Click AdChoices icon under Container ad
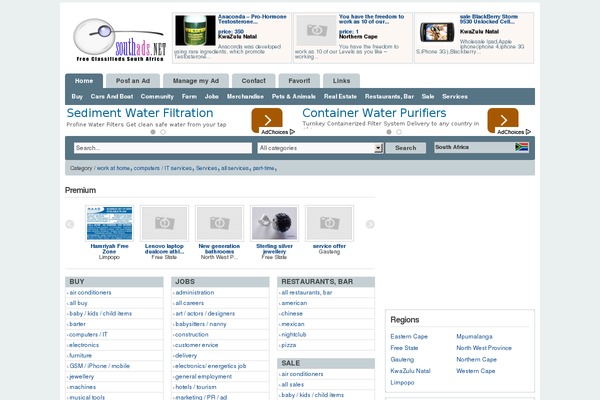The height and width of the screenshot is (400, 600). pyautogui.click(x=528, y=132)
